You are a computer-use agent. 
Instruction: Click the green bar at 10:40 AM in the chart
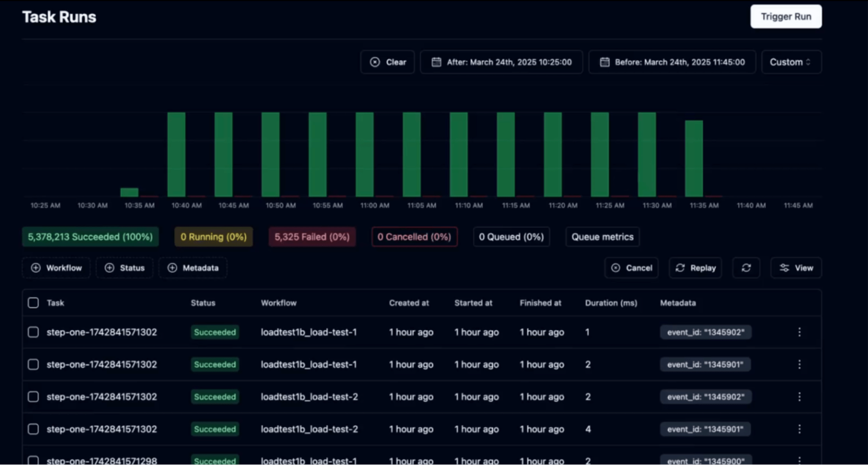176,154
